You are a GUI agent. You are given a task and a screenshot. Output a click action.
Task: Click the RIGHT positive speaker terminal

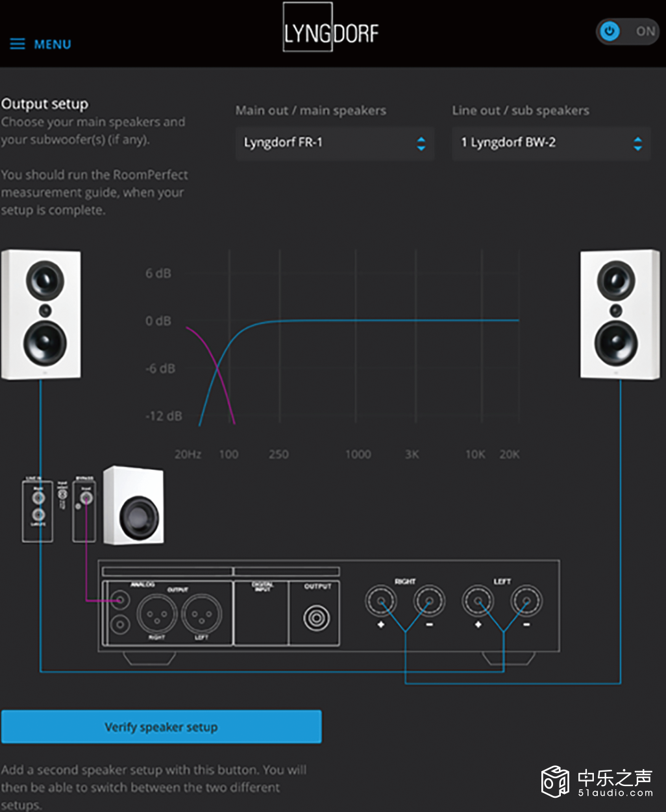point(380,601)
